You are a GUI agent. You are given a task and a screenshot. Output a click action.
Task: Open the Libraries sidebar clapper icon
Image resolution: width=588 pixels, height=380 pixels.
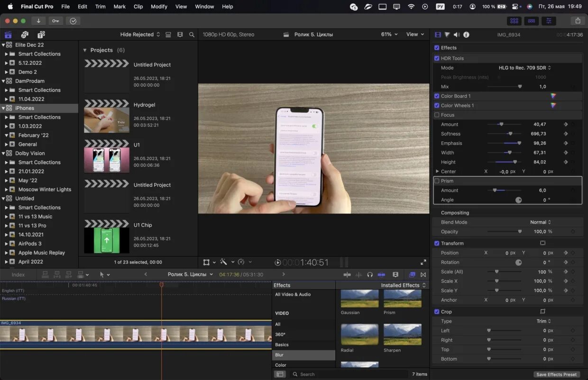pyautogui.click(x=8, y=35)
